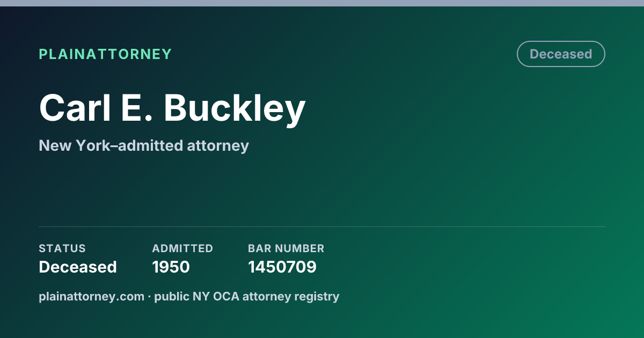Select the Deceased status value
Viewport: 644px width, 338px height.
click(x=78, y=267)
